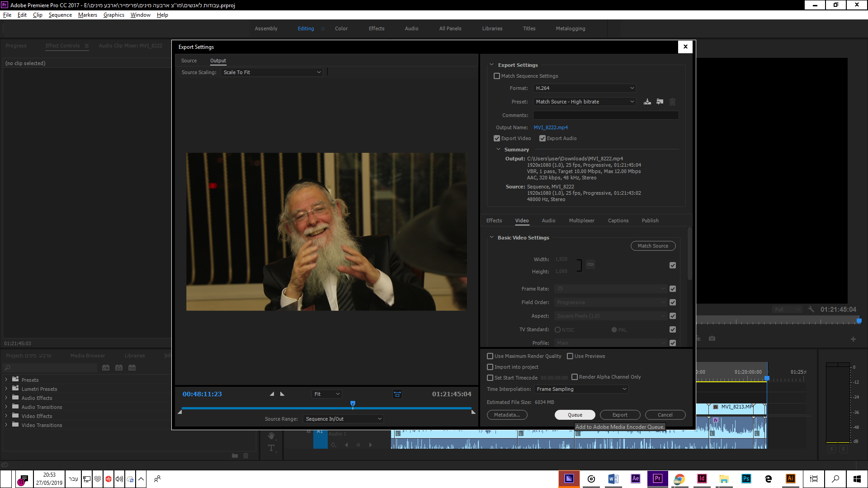Click the Set Out Point triangle icon
868x488 pixels.
pyautogui.click(x=283, y=394)
